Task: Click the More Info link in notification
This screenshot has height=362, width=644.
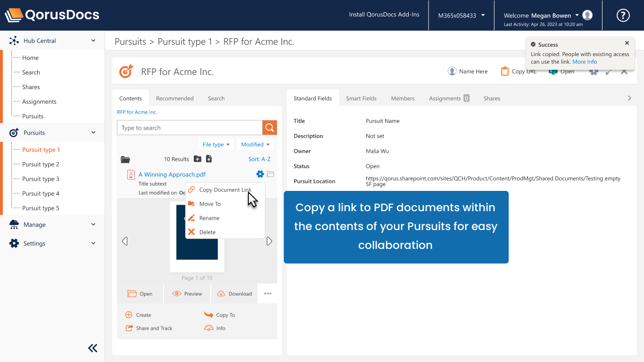Action: click(585, 62)
